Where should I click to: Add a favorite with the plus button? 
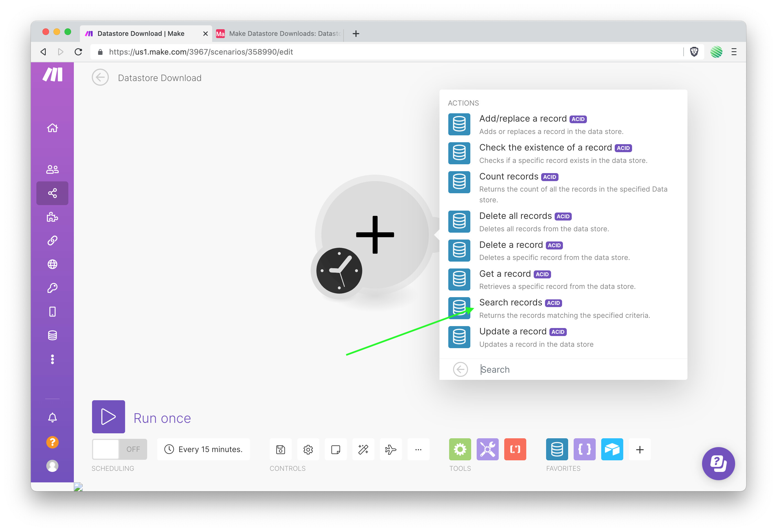[x=639, y=449]
